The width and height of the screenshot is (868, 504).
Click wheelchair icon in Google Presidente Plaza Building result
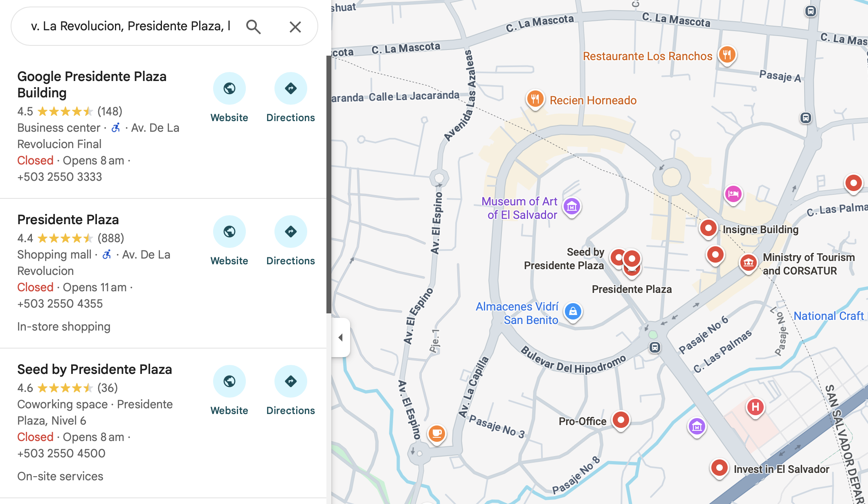[116, 128]
